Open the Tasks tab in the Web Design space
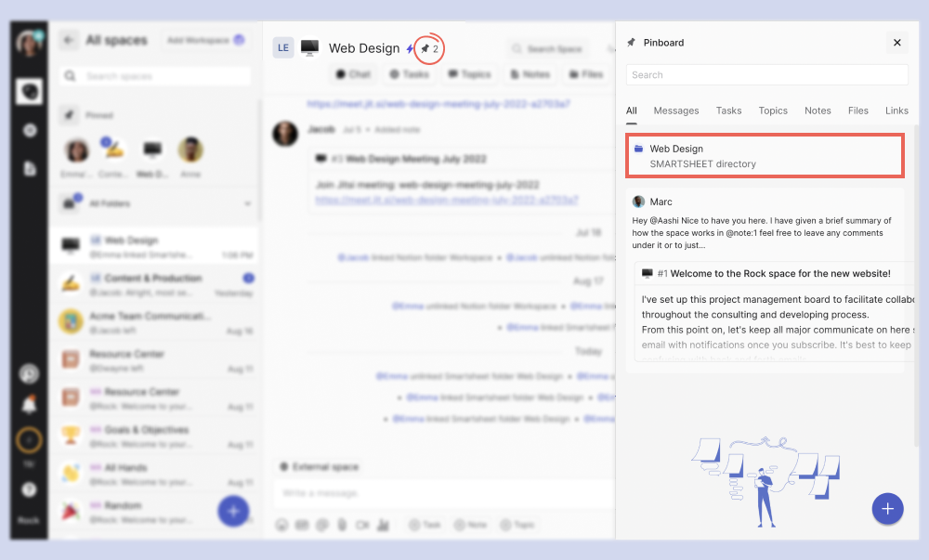Screen dimensions: 929x560 tap(409, 74)
